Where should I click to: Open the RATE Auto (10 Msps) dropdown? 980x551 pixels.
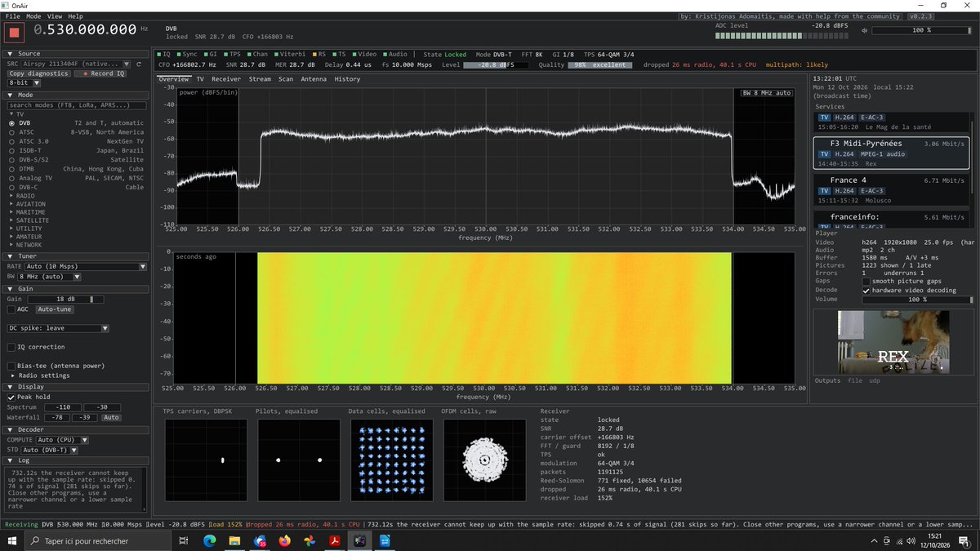pos(85,266)
